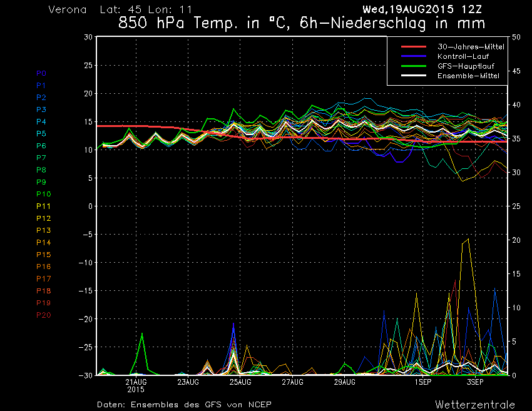The height and width of the screenshot is (411, 532).
Task: Click the "40" precipitation axis value
Action: coord(516,105)
